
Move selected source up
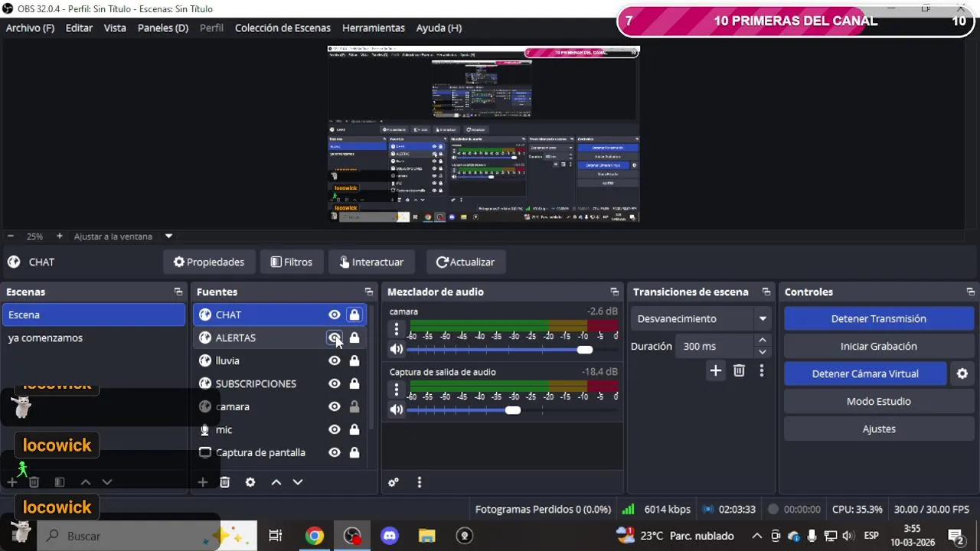tap(276, 482)
